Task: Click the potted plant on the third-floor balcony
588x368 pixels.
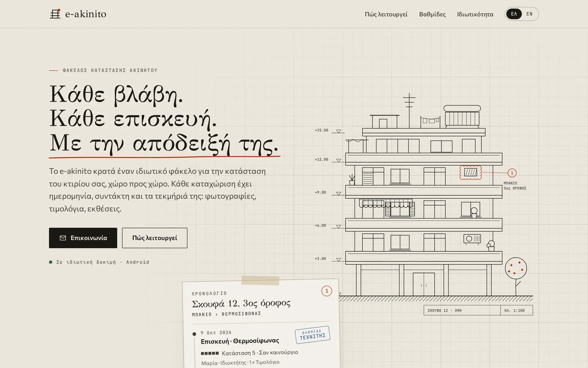Action: pyautogui.click(x=352, y=180)
